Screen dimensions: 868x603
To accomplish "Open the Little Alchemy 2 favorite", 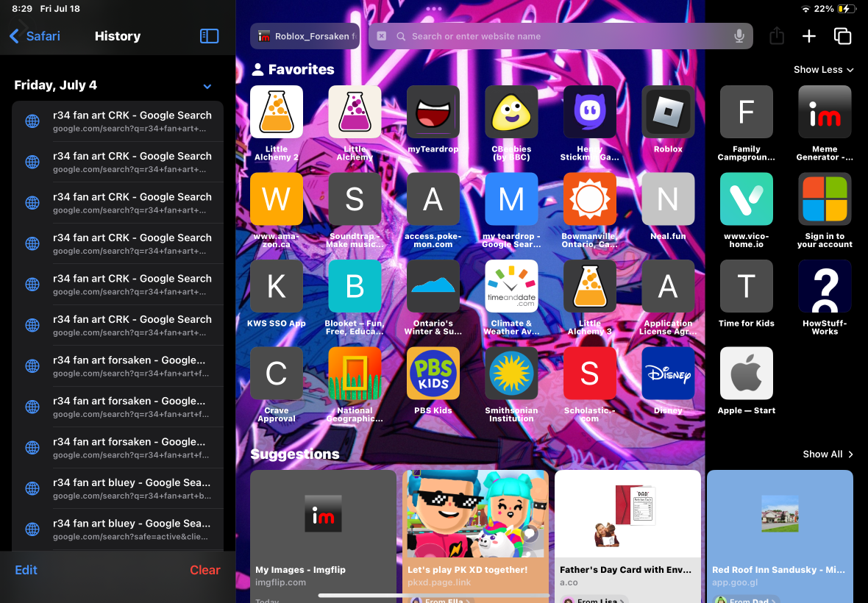I will [x=277, y=112].
